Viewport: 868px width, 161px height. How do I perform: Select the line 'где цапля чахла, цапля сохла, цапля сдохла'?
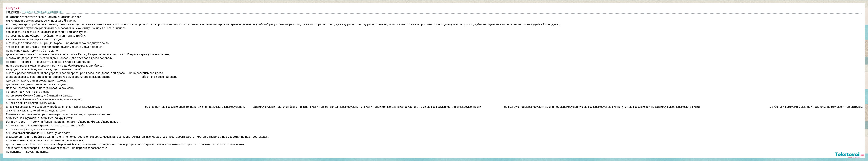pos(37,80)
